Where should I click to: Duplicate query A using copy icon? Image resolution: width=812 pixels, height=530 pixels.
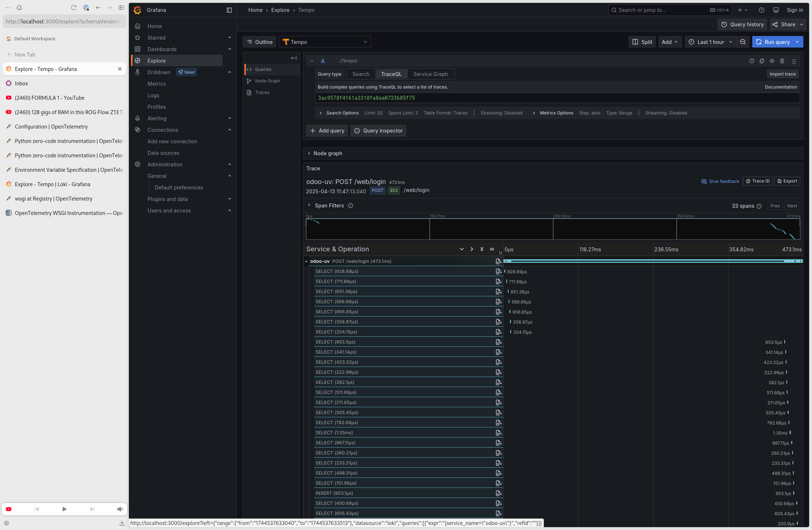[x=762, y=61]
